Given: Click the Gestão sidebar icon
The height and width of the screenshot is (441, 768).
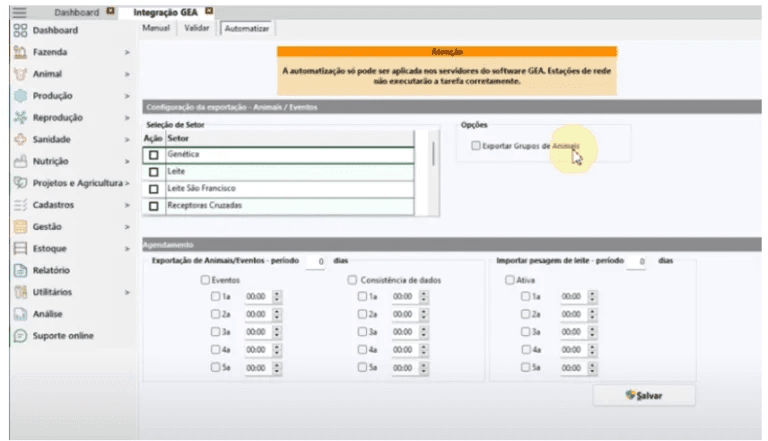Looking at the screenshot, I should (x=21, y=226).
